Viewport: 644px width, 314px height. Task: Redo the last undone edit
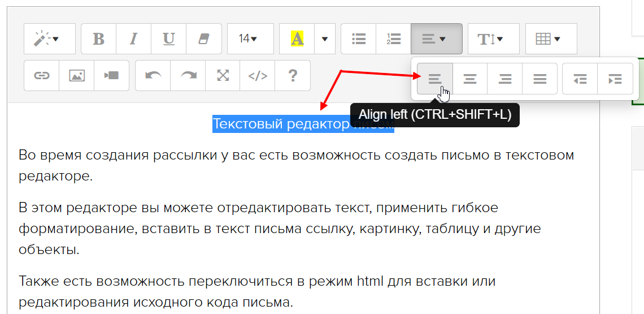point(188,76)
